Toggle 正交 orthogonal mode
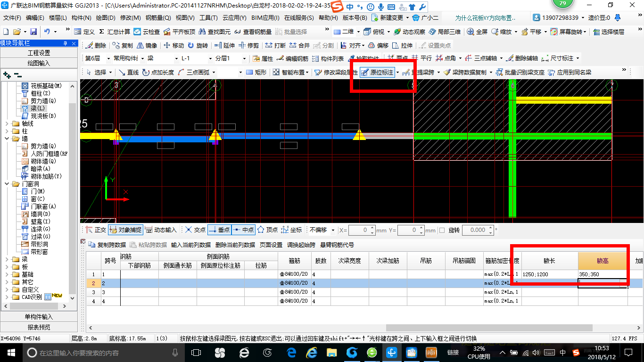 click(x=96, y=230)
